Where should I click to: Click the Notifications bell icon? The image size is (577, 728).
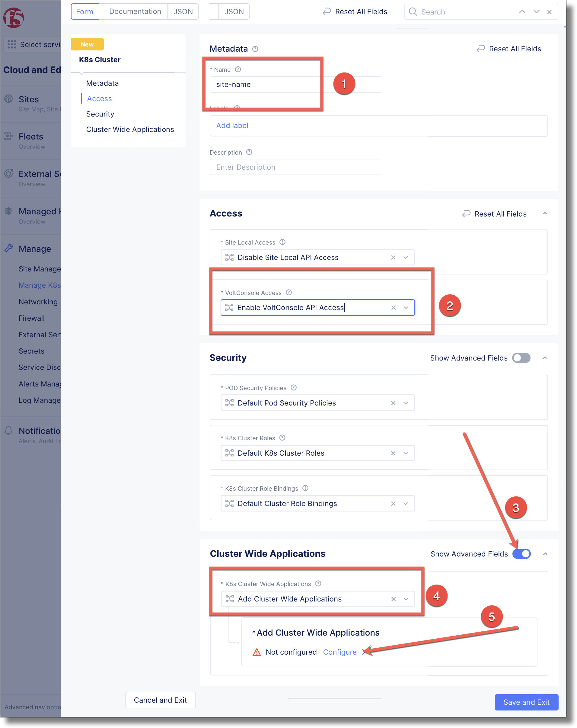coord(8,431)
